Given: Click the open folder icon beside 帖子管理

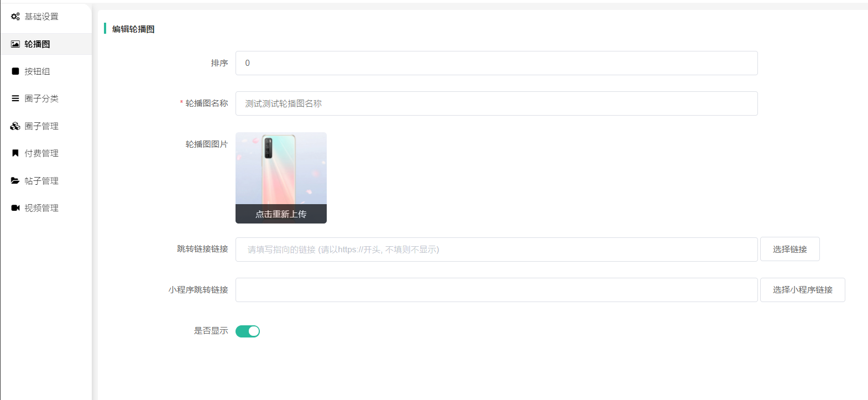Looking at the screenshot, I should [x=15, y=181].
